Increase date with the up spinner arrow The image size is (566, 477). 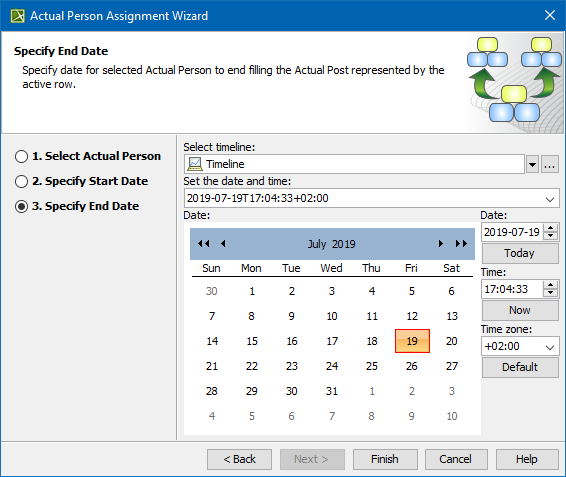(x=550, y=228)
